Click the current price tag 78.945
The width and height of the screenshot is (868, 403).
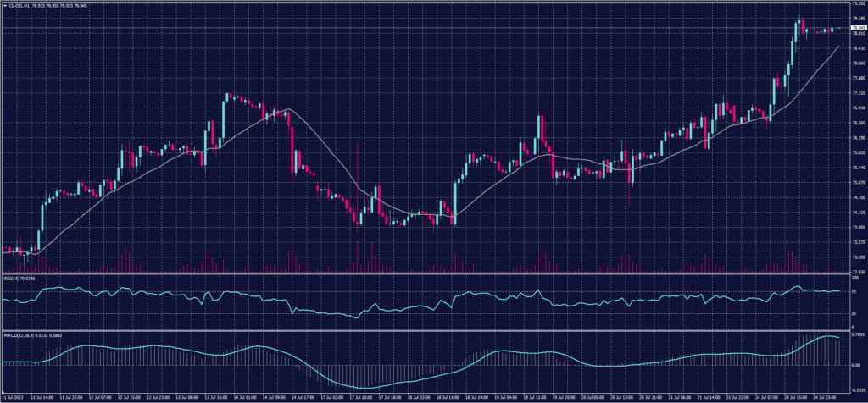click(x=851, y=27)
